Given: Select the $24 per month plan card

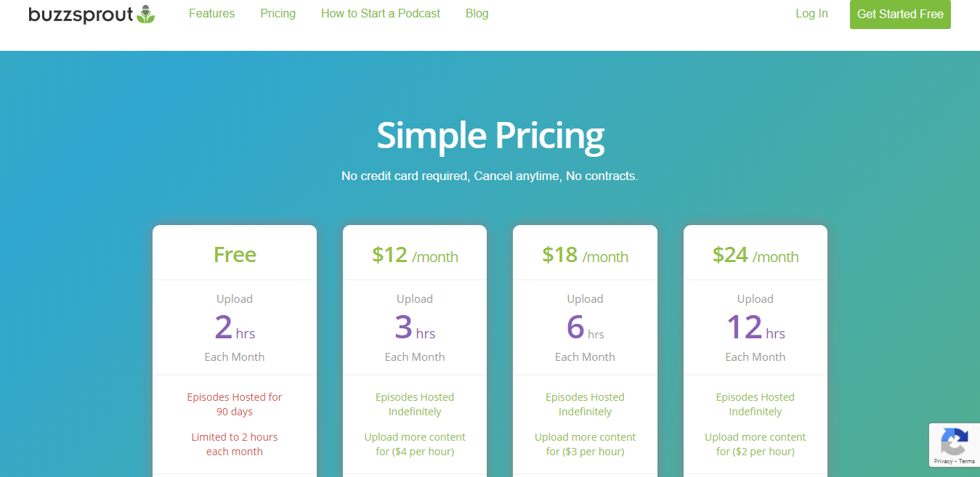Looking at the screenshot, I should [x=755, y=327].
